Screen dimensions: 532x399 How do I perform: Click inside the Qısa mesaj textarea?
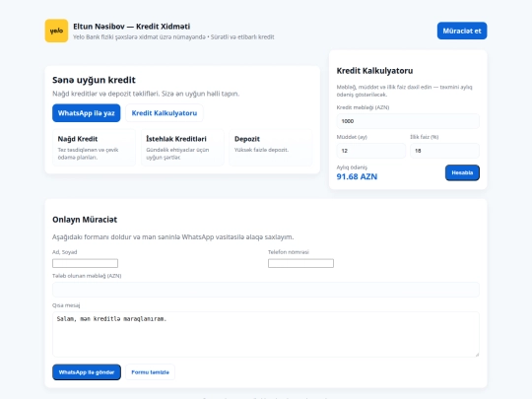(x=266, y=335)
